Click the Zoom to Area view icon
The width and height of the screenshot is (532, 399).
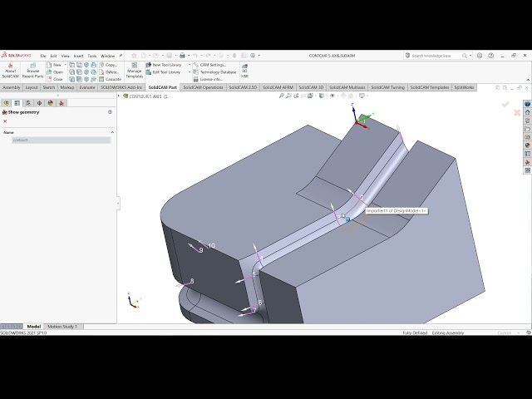(288, 96)
